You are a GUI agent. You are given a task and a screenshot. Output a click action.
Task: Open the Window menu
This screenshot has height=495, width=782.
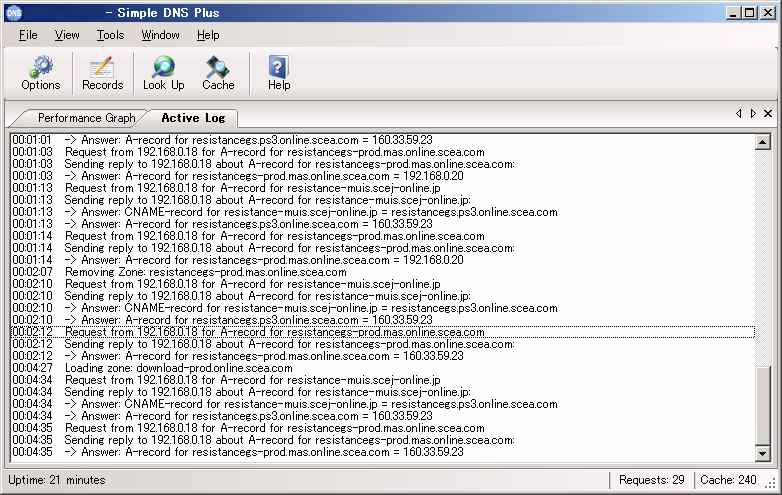160,35
